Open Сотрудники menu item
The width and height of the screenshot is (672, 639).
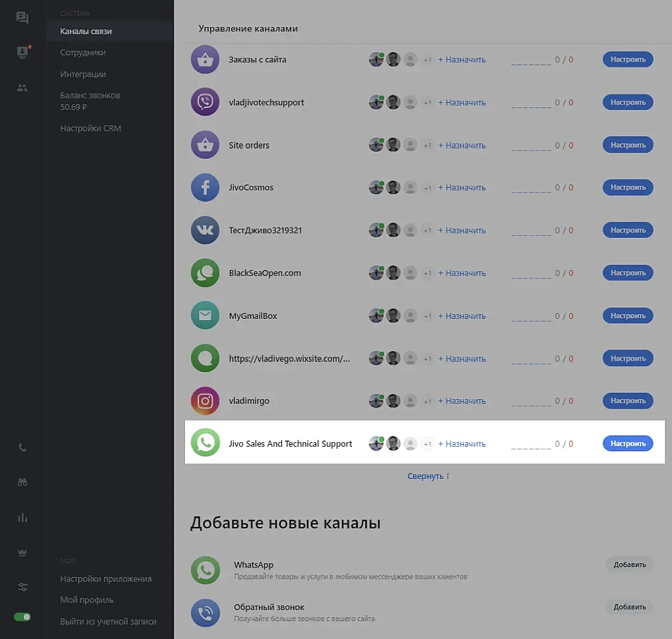coord(83,53)
